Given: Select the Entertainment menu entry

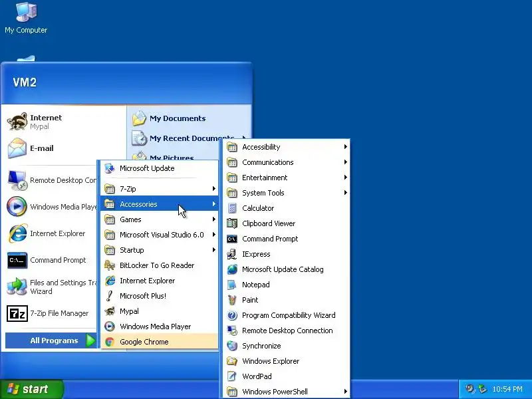Looking at the screenshot, I should (x=287, y=178).
